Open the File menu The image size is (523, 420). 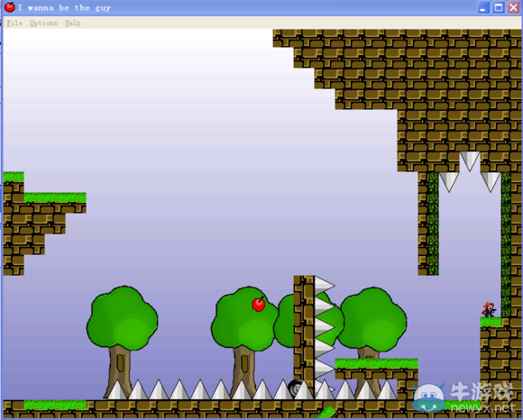(14, 23)
